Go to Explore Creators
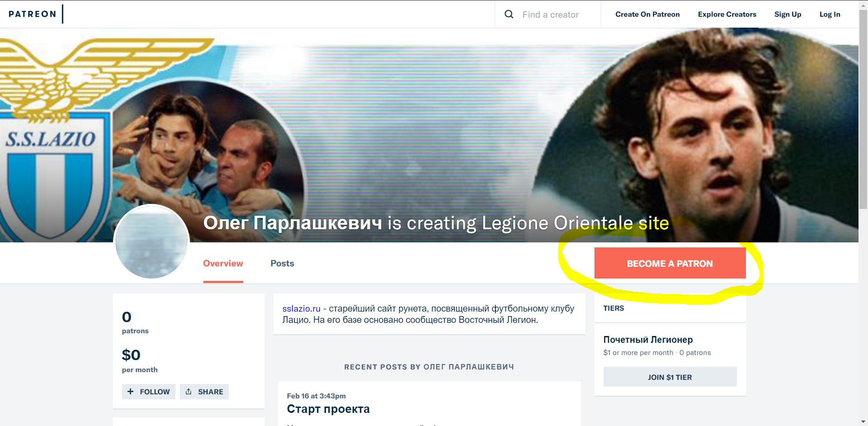This screenshot has width=868, height=426. [727, 14]
